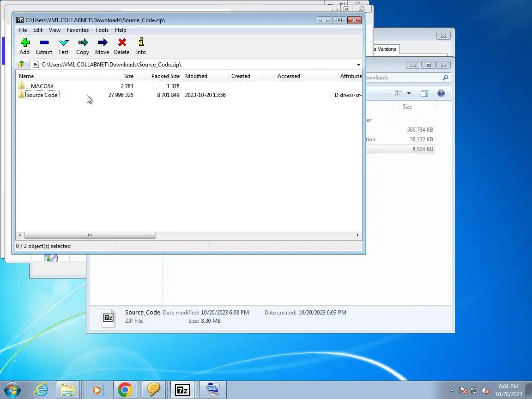Click the Explorer change view icon
This screenshot has width=532, height=399.
click(399, 93)
